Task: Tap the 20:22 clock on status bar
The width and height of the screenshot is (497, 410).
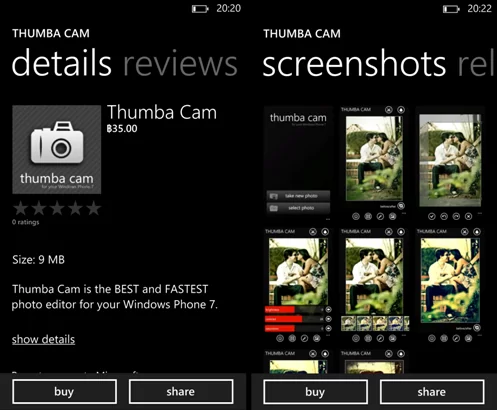Action: tap(480, 8)
